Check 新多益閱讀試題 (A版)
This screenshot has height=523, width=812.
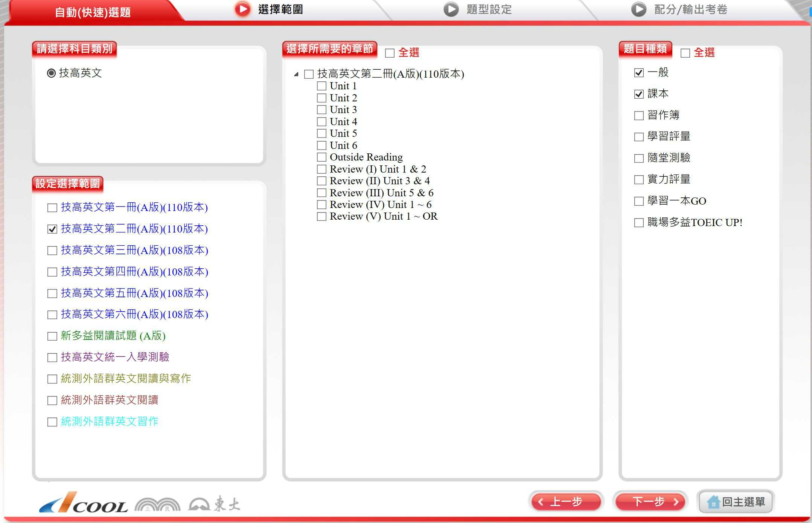click(x=52, y=336)
